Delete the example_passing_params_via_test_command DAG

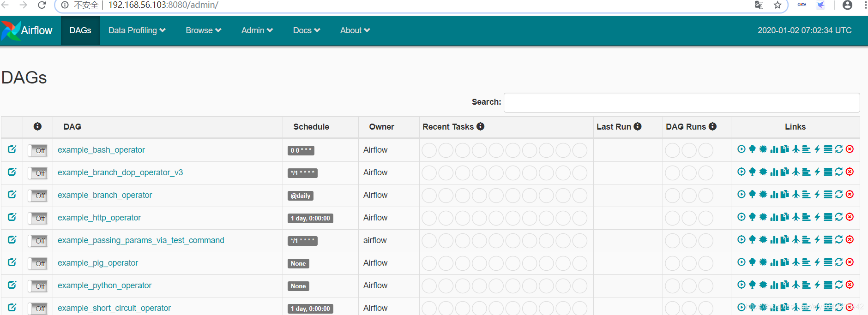[850, 239]
